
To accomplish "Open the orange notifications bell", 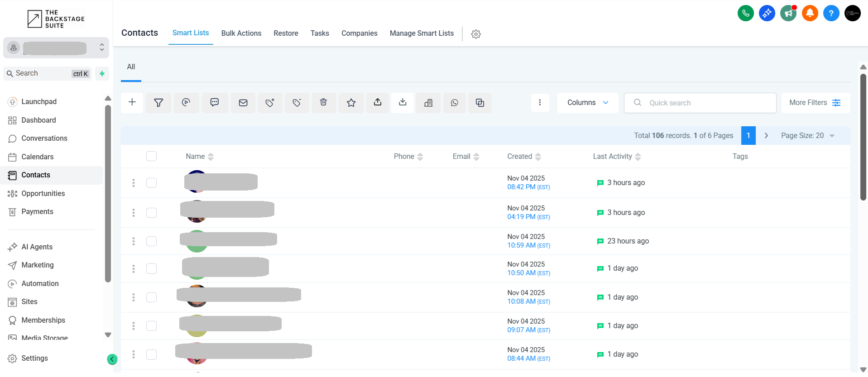I will point(810,13).
